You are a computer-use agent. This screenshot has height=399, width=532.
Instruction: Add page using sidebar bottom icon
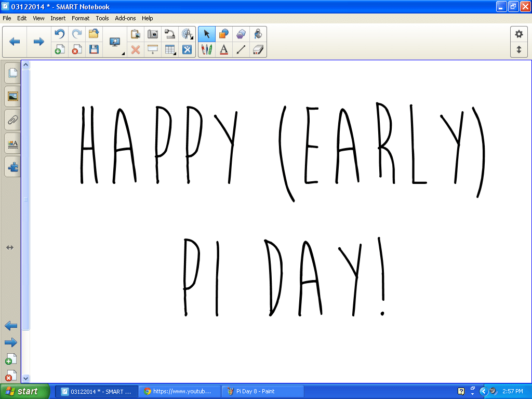(x=11, y=359)
